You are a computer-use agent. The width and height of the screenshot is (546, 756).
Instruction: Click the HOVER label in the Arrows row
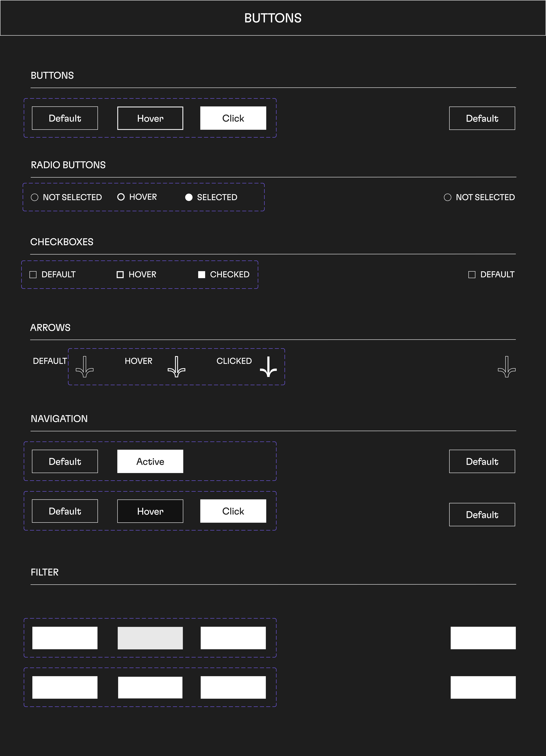pos(138,361)
